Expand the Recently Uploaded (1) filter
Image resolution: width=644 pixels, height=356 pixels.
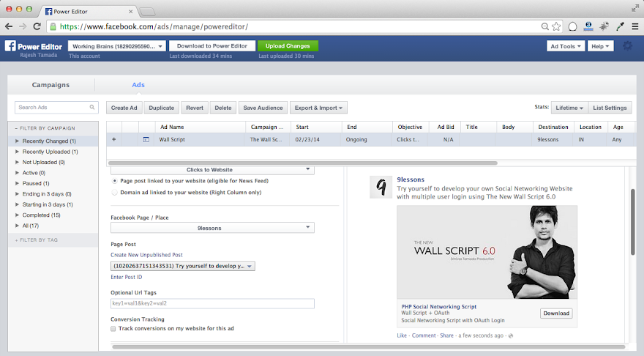pyautogui.click(x=17, y=152)
